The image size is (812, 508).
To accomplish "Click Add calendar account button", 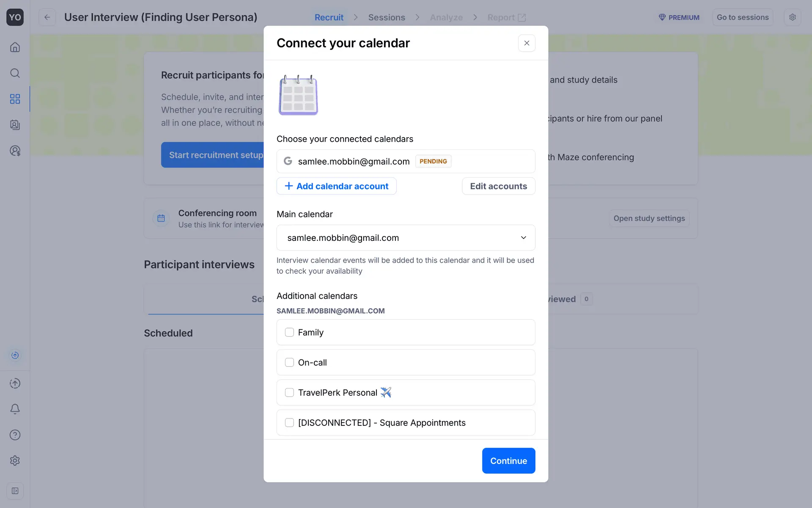I will click(336, 186).
